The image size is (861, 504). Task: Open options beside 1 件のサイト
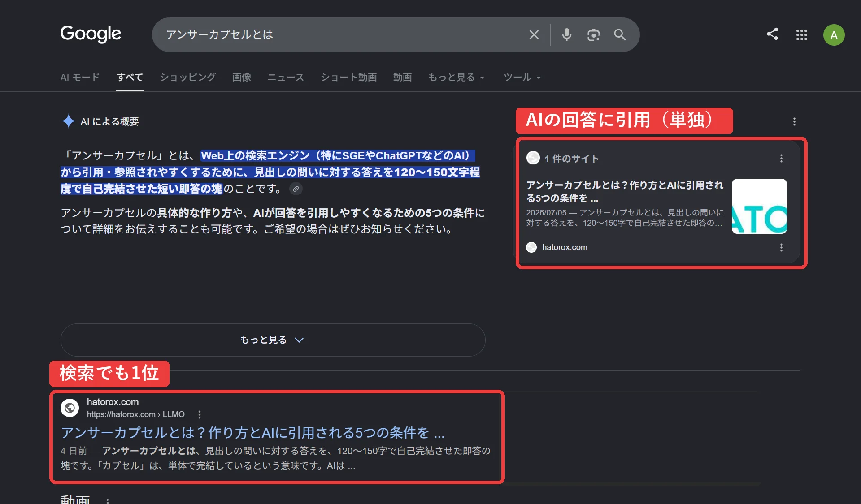click(x=781, y=159)
